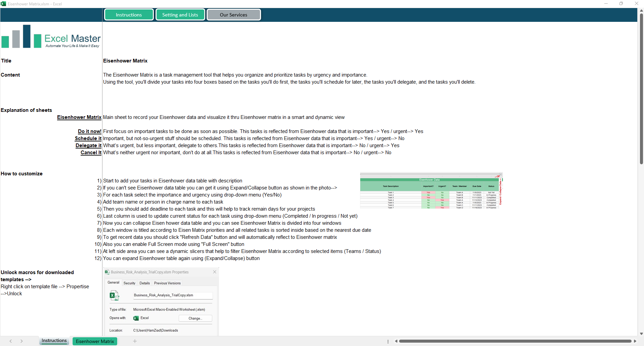644x346 pixels.
Task: Open the Do it now! link
Action: click(x=89, y=131)
